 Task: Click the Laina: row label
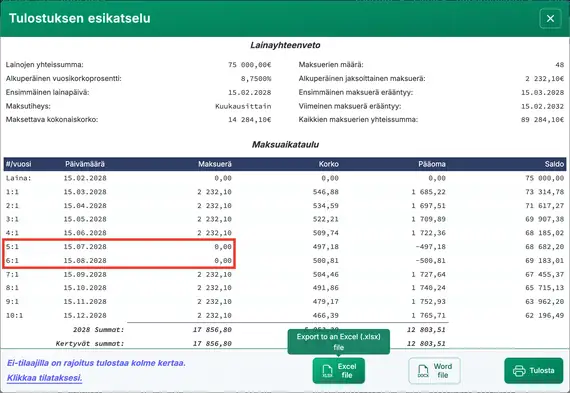click(19, 178)
